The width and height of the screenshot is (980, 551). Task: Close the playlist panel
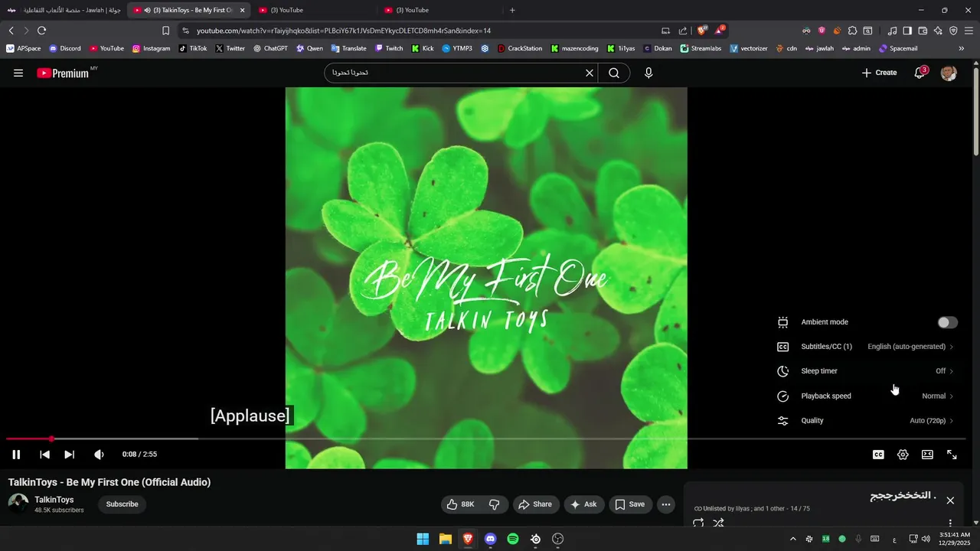coord(950,500)
